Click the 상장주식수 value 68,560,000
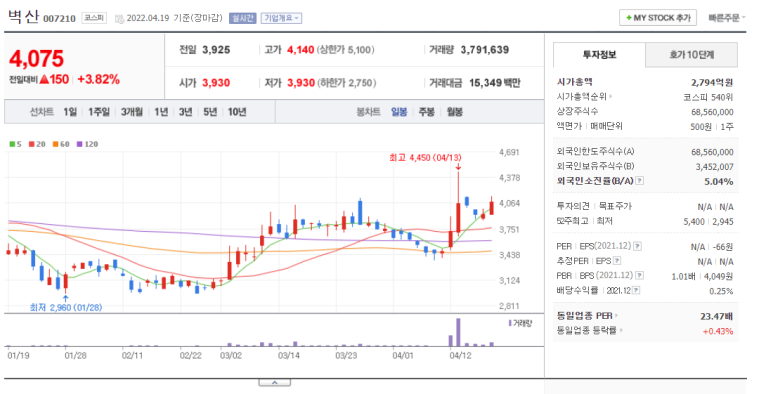 click(x=712, y=112)
